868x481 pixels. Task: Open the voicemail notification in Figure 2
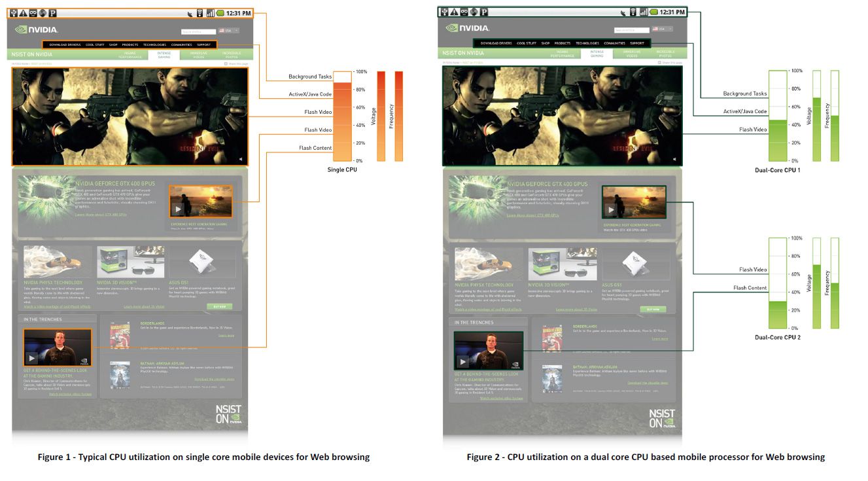(x=464, y=12)
